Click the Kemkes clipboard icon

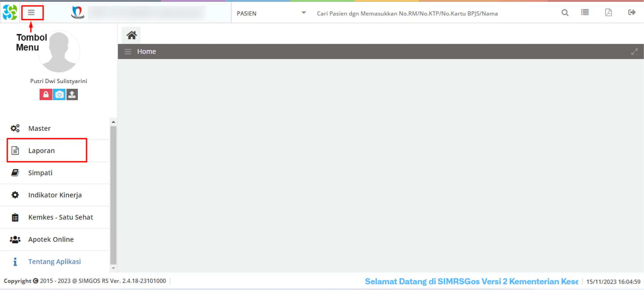[x=15, y=217]
